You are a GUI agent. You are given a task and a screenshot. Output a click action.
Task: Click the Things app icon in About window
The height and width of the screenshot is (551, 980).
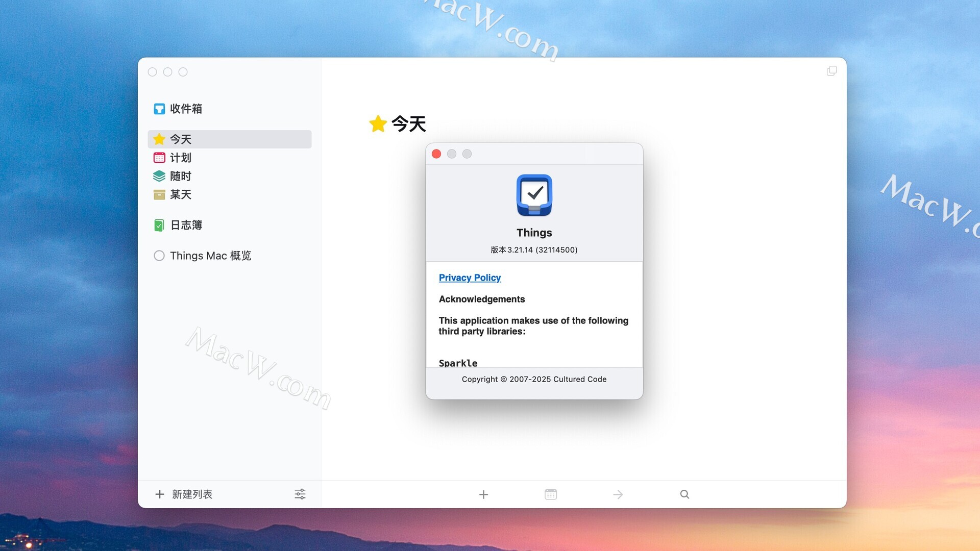(x=534, y=195)
